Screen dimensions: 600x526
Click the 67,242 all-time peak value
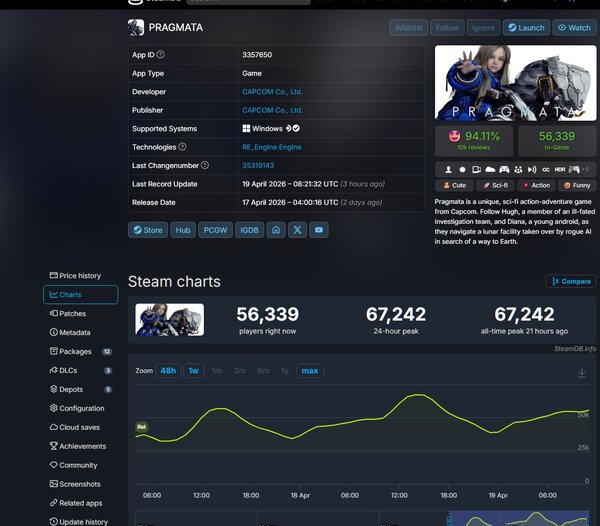(x=524, y=314)
